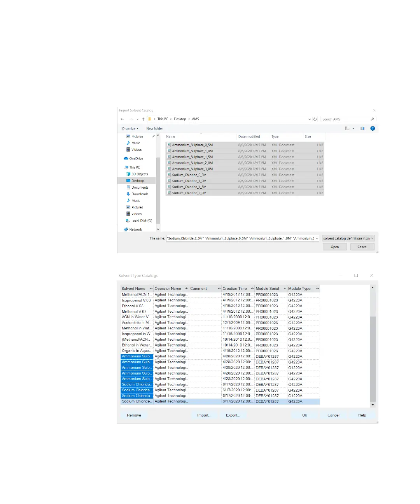Select the Sodium_Chloride_1_5M file
The width and height of the screenshot is (420, 504).
click(245, 187)
